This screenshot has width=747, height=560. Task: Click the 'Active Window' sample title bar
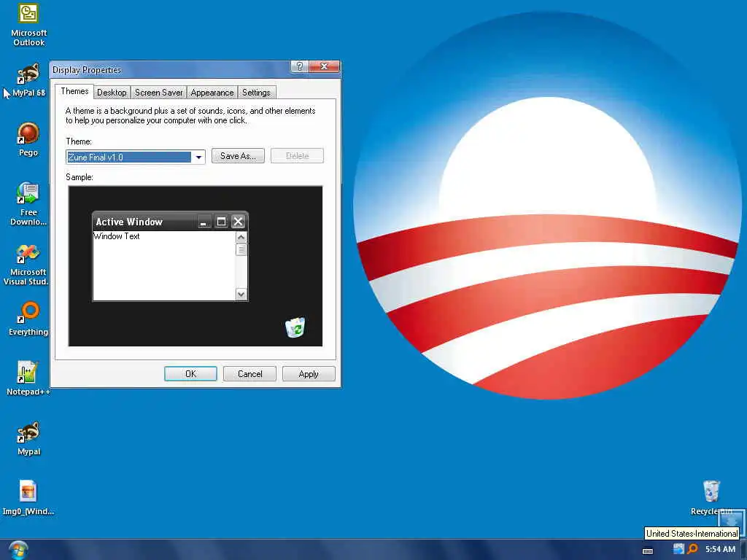tap(170, 222)
